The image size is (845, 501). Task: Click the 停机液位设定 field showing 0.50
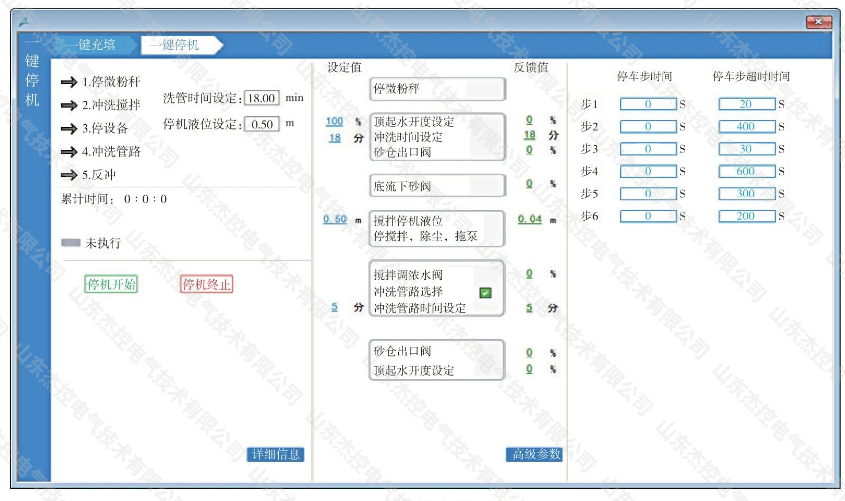tap(262, 124)
